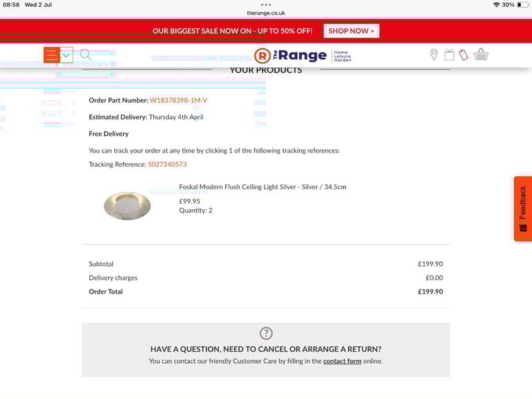Open the red price tag icon
532x399 pixels.
(x=463, y=55)
